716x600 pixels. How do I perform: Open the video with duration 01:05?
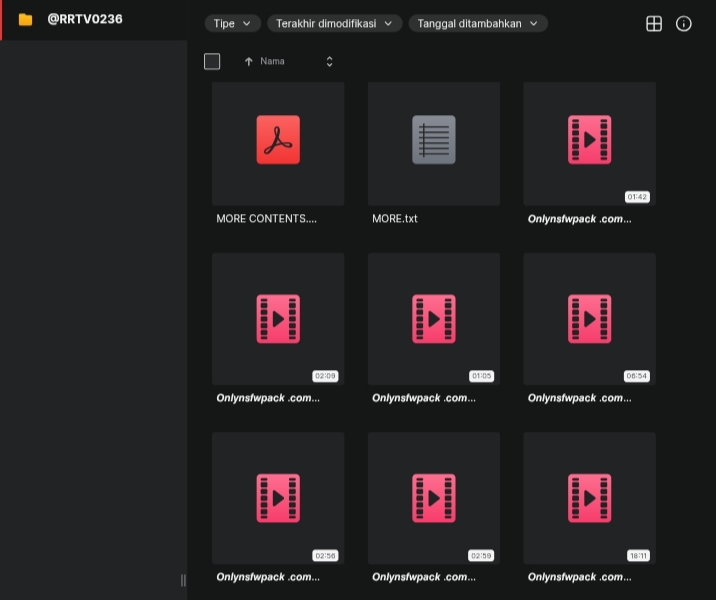click(434, 319)
